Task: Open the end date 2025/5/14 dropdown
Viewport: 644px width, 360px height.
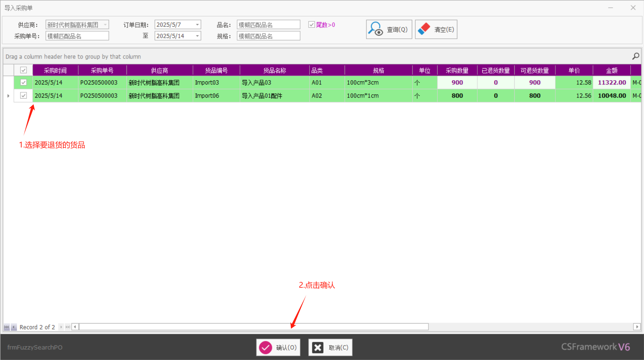Action: [197, 36]
